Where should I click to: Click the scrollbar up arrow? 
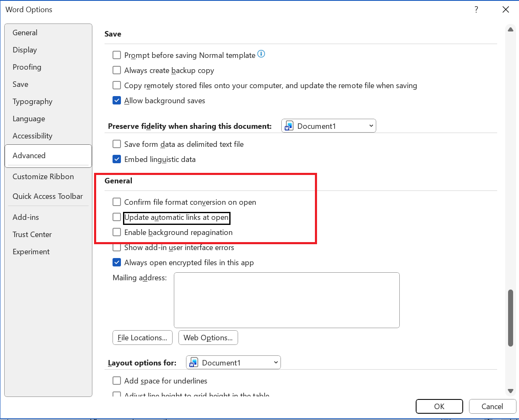511,30
